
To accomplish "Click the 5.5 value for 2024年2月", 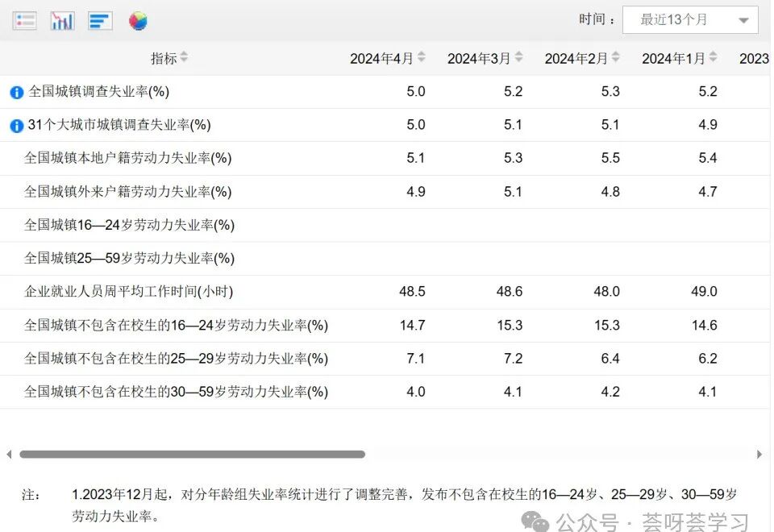I will point(610,158).
